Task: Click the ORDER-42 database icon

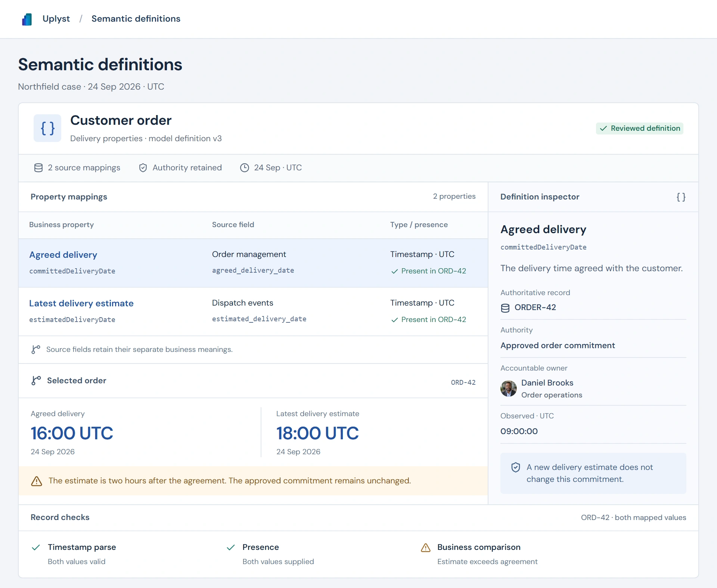Action: click(505, 308)
